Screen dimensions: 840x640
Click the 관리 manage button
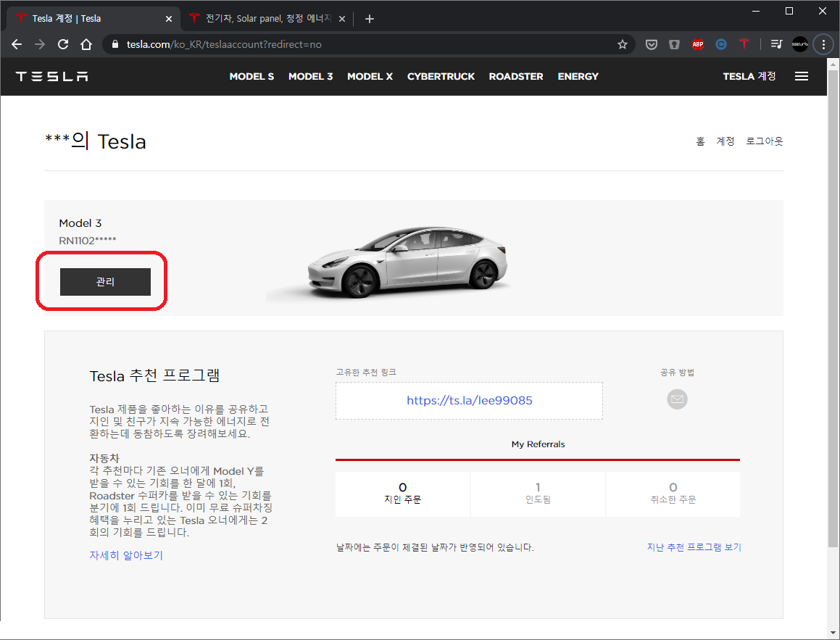(x=105, y=282)
